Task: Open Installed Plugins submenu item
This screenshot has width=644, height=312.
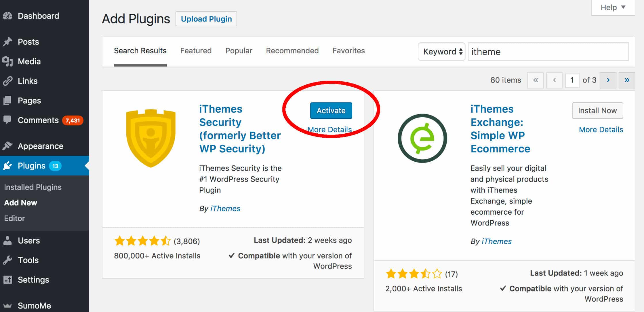Action: (33, 187)
